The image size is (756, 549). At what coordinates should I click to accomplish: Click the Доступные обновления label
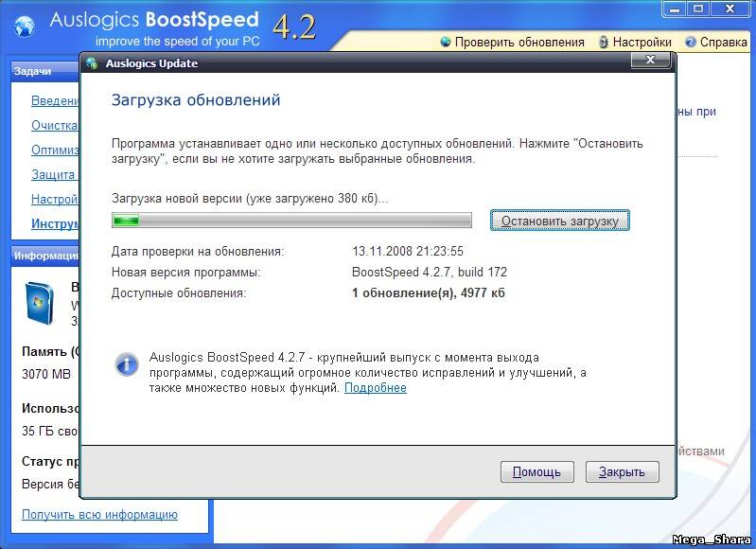179,293
